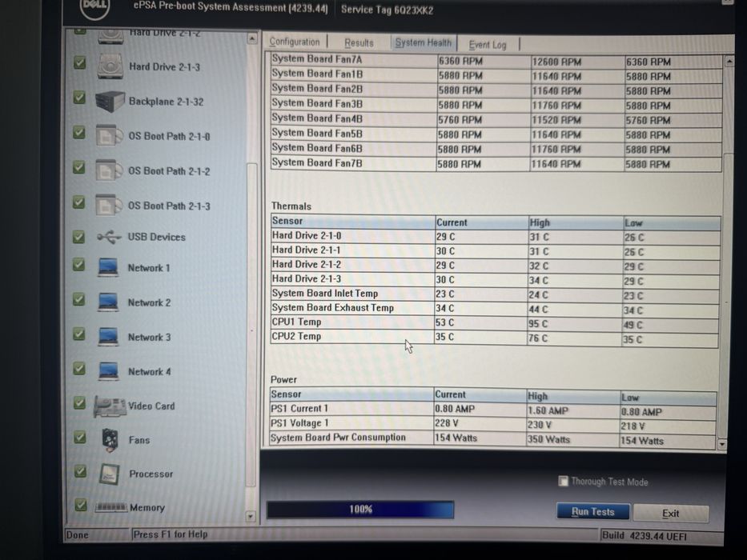Click the System Board Exhaust Temp row
The height and width of the screenshot is (560, 747).
click(x=495, y=309)
